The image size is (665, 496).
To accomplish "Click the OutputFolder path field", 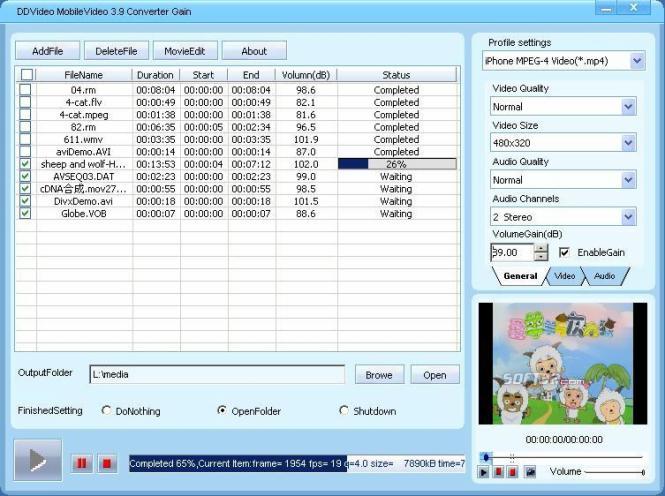I will (x=217, y=374).
